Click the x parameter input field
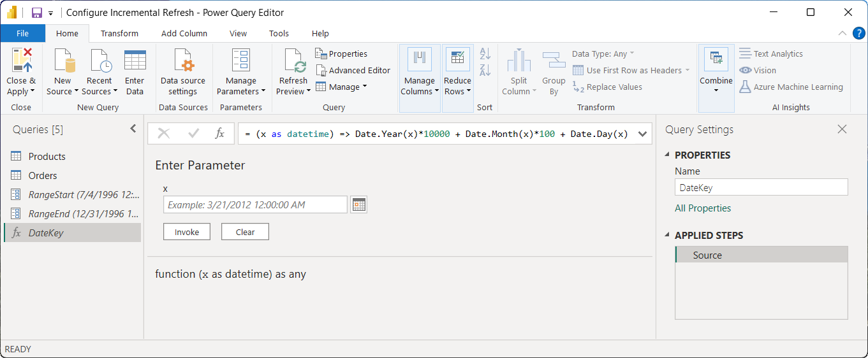The height and width of the screenshot is (358, 868). (255, 204)
